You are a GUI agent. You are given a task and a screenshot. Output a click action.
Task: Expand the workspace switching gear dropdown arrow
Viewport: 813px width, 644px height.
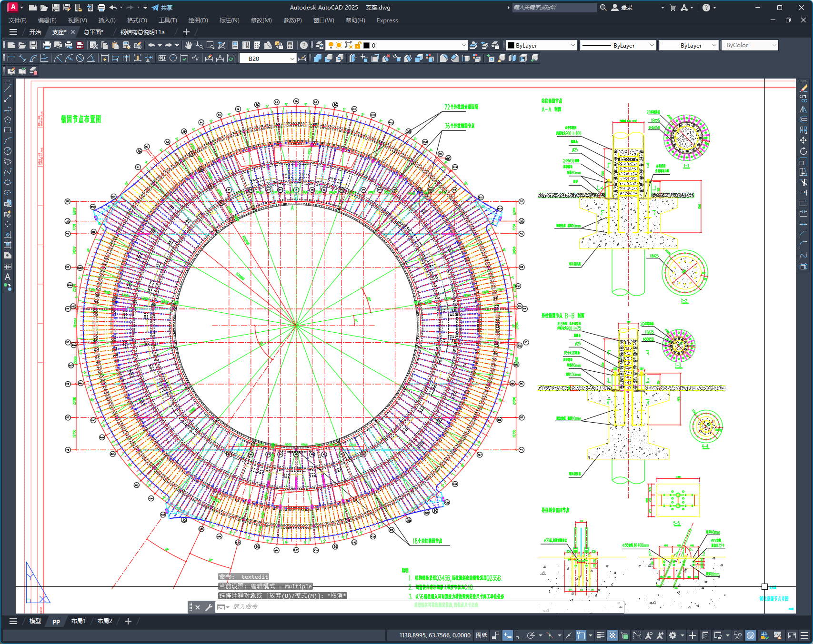click(x=682, y=635)
